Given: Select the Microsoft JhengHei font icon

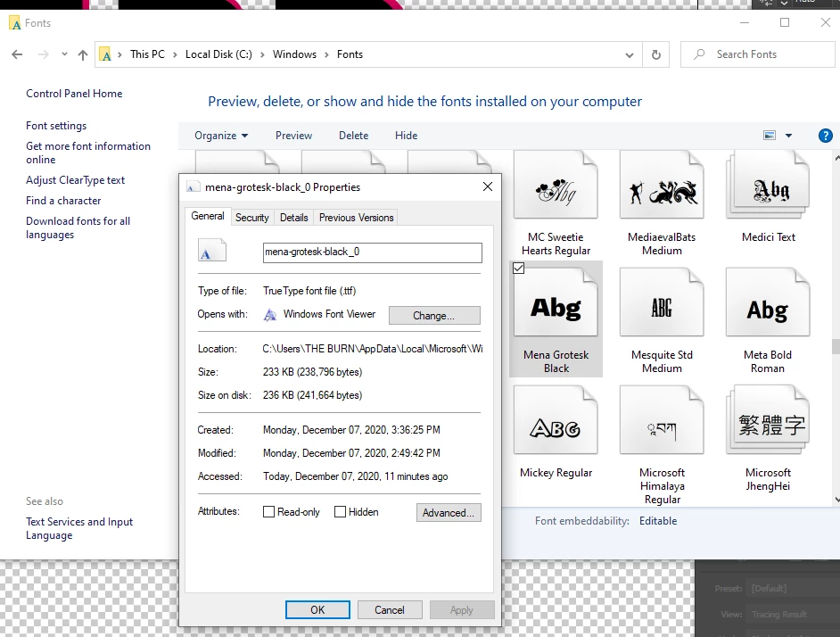Looking at the screenshot, I should click(x=768, y=421).
